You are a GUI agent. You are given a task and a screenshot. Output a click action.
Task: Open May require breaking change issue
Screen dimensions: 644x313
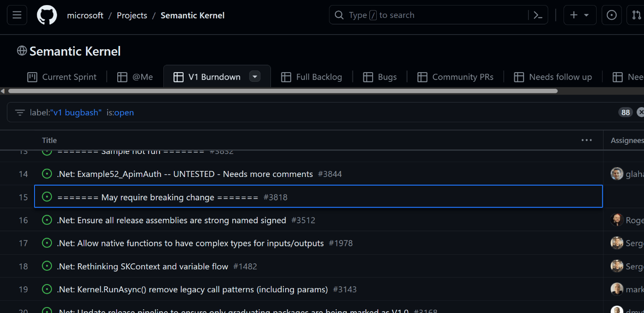(158, 197)
